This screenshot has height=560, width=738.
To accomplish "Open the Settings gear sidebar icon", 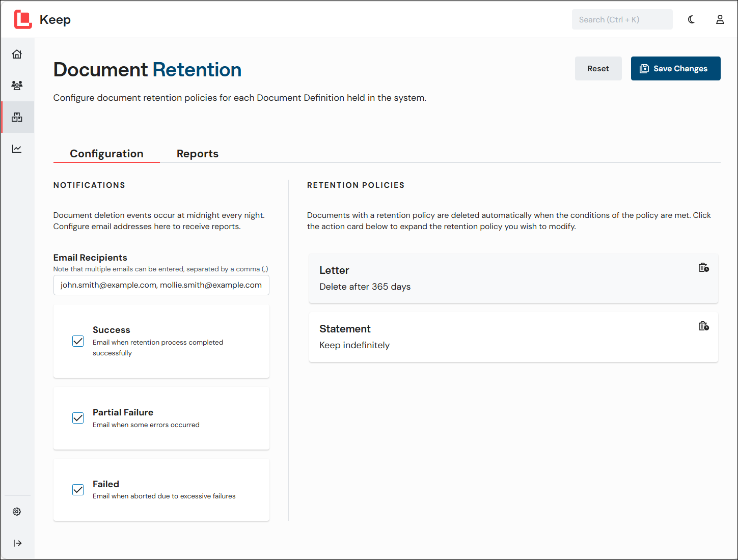I will (17, 512).
